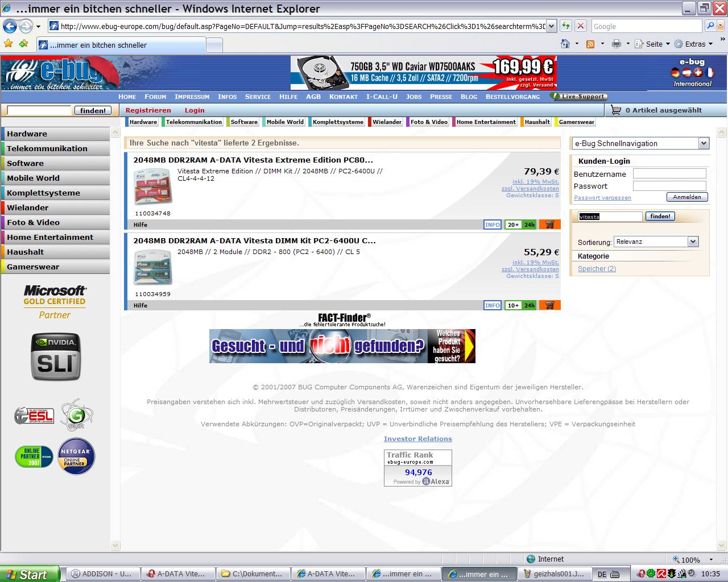Click INFO icon for Vitesta Extreme Edition

click(x=493, y=225)
